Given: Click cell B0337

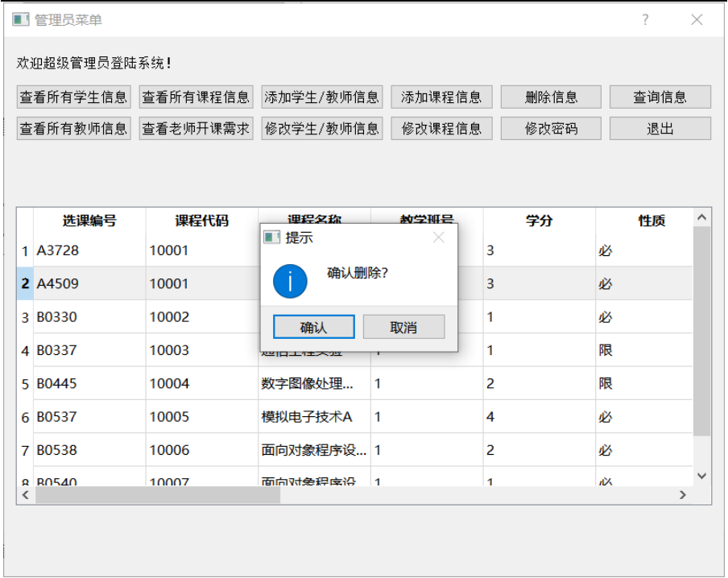Looking at the screenshot, I should pyautogui.click(x=89, y=350).
